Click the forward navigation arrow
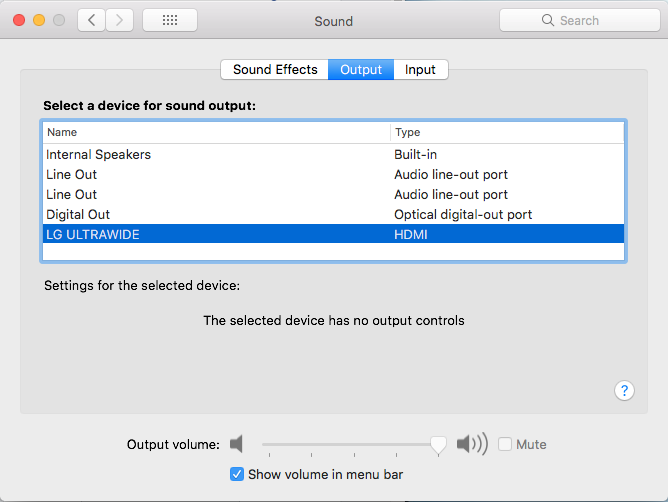The width and height of the screenshot is (668, 502). point(120,20)
